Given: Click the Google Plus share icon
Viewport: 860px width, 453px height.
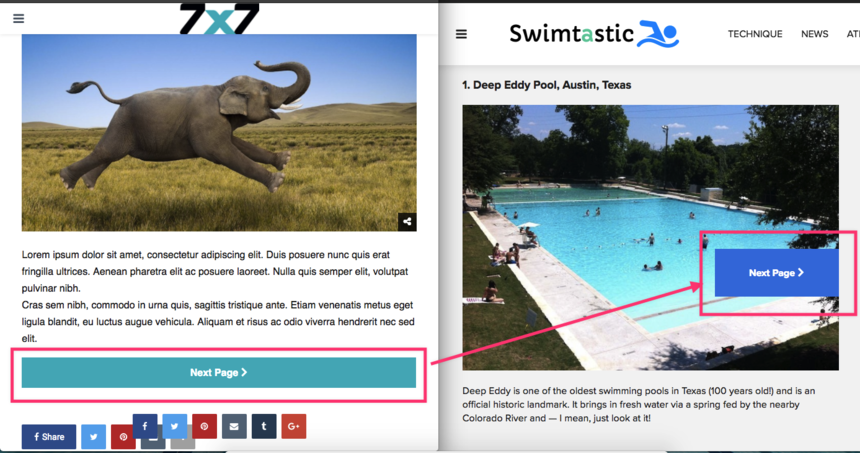Looking at the screenshot, I should click(x=293, y=426).
